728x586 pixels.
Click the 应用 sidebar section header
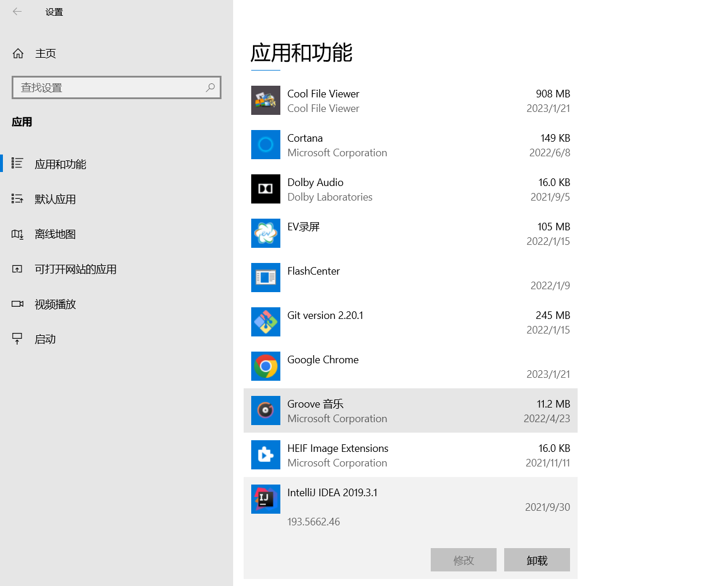(22, 122)
